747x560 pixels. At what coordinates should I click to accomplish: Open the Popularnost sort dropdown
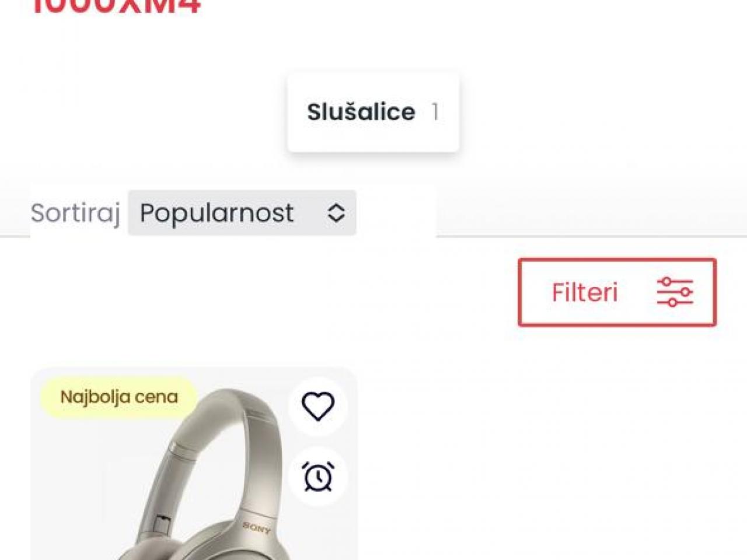(242, 213)
